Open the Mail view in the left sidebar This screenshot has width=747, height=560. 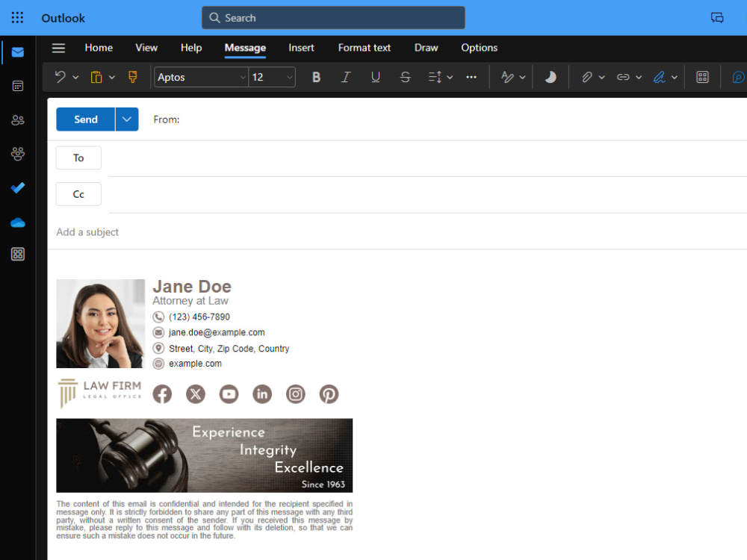pos(17,52)
